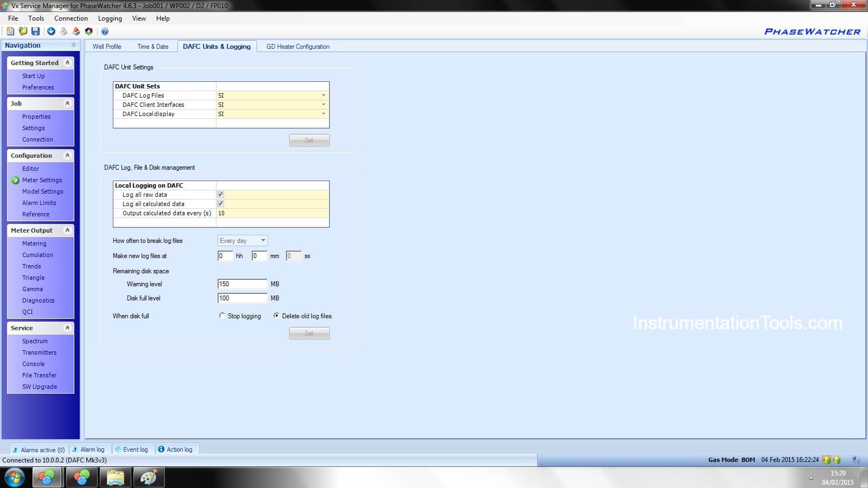Open the File menu
Image resolution: width=868 pixels, height=488 pixels.
pos(13,18)
